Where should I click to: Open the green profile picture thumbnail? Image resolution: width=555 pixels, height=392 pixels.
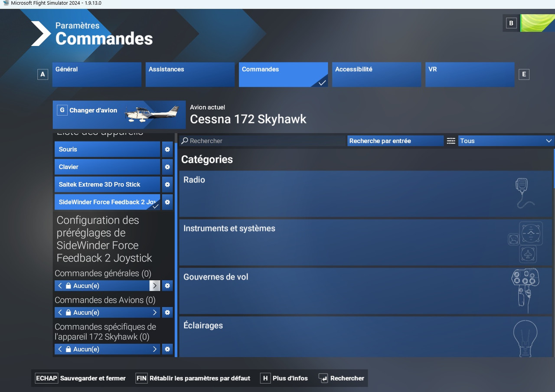(x=538, y=23)
